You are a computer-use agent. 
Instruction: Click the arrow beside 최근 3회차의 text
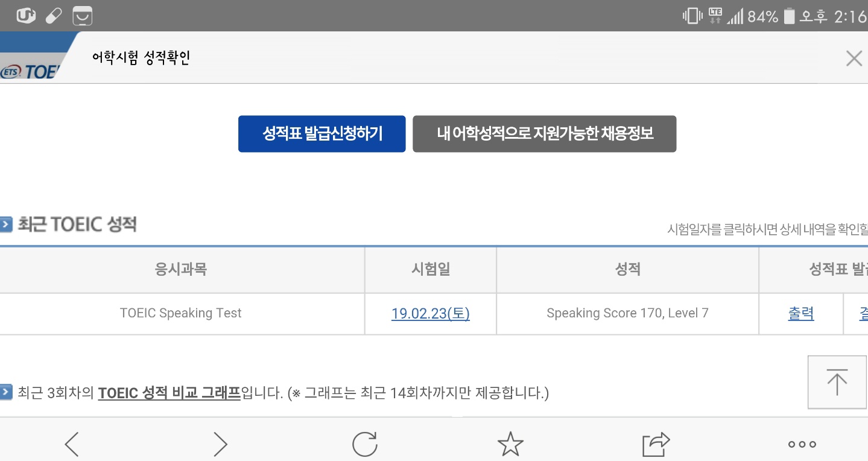[6, 393]
